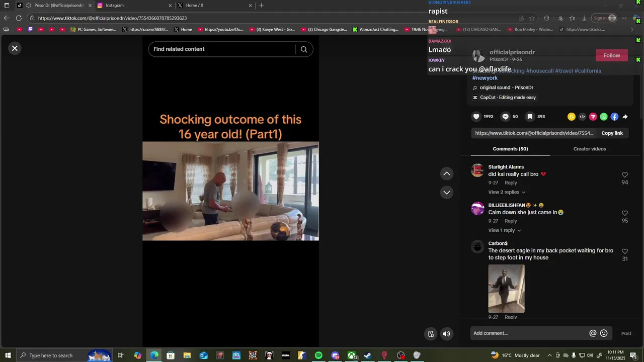The image size is (644, 362).
Task: Open the notifications center icon
Action: click(633, 355)
